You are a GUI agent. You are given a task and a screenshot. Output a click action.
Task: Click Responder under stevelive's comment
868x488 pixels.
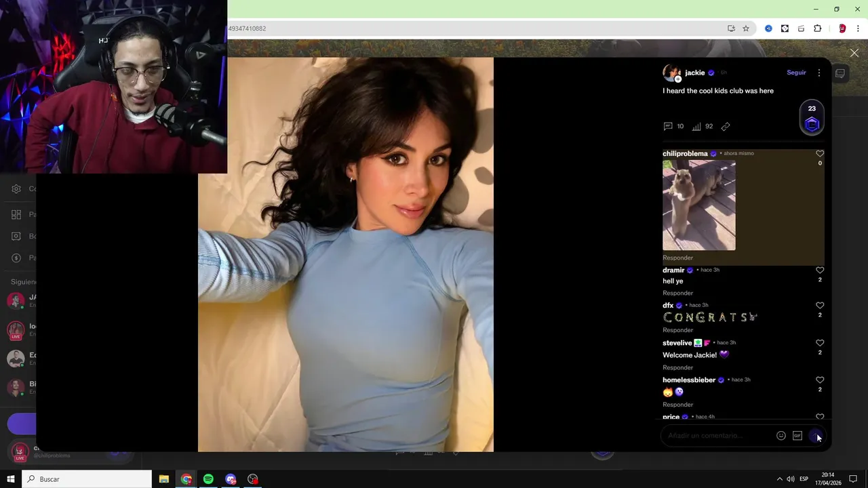(x=677, y=367)
